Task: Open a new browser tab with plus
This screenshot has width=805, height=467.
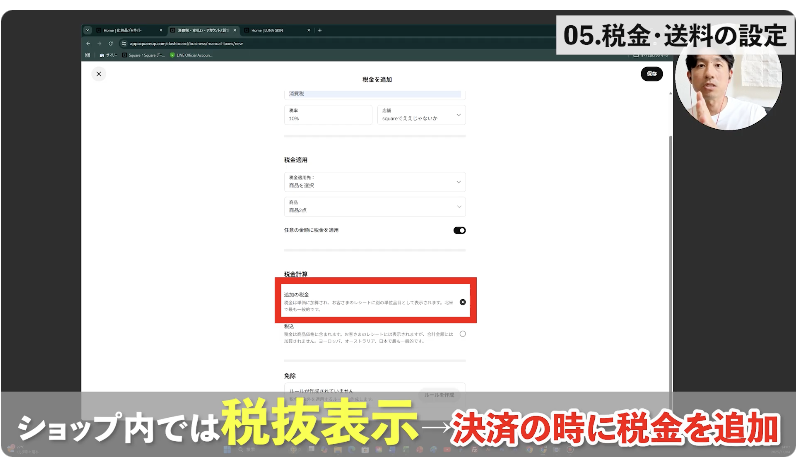Action: (x=320, y=31)
